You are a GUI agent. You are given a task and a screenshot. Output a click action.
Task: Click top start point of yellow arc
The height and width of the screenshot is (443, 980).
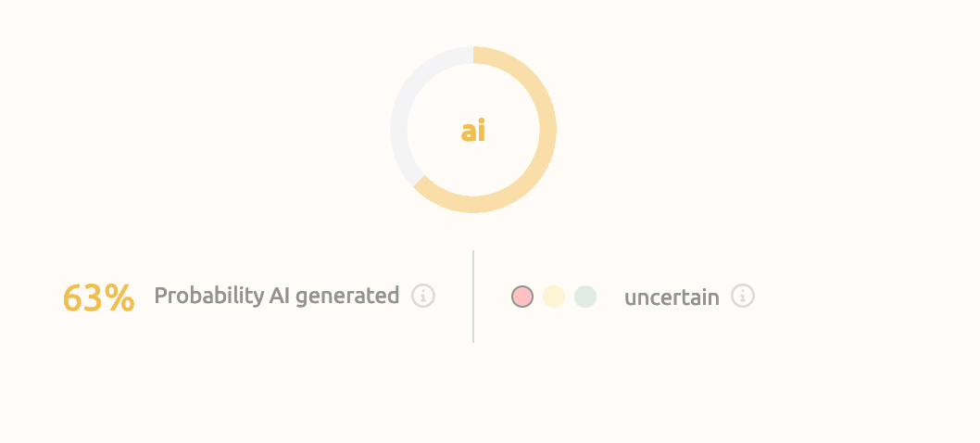pyautogui.click(x=476, y=55)
